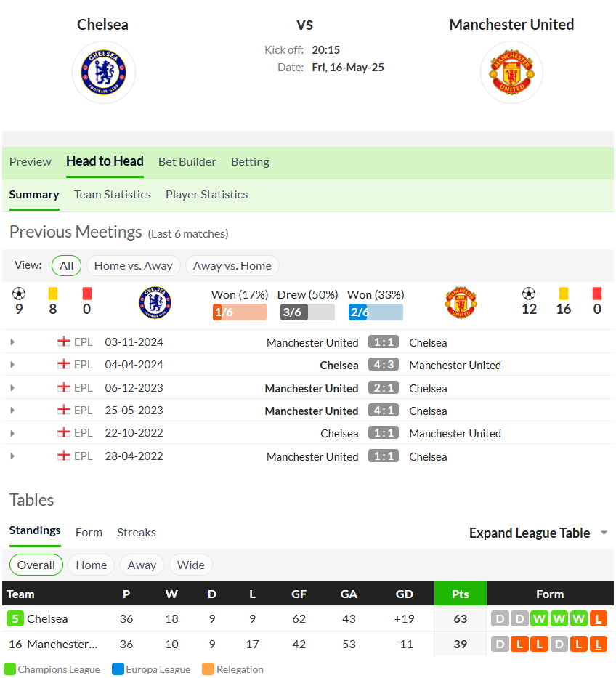The width and height of the screenshot is (616, 678).
Task: Sort the table by the Pts column header
Action: 461,594
